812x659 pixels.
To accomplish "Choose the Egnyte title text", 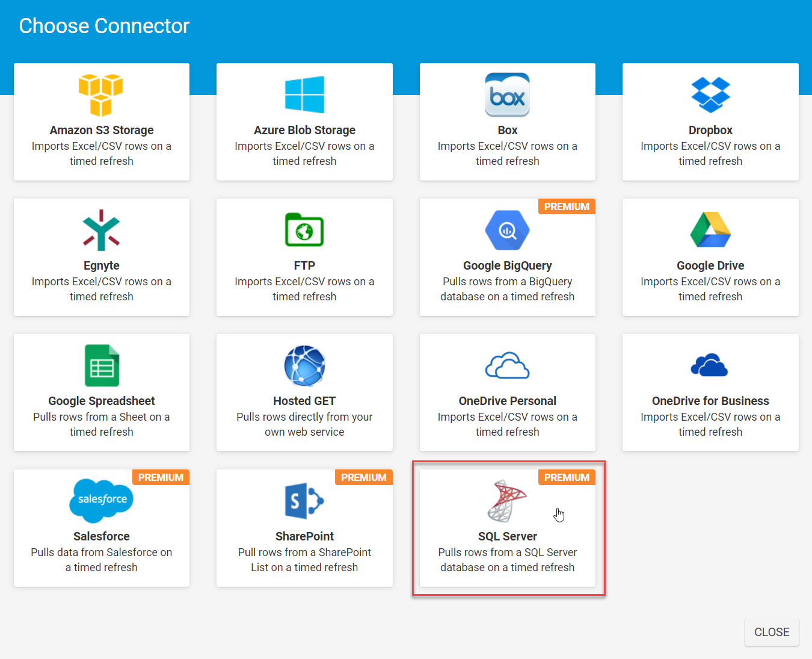I will pos(102,265).
